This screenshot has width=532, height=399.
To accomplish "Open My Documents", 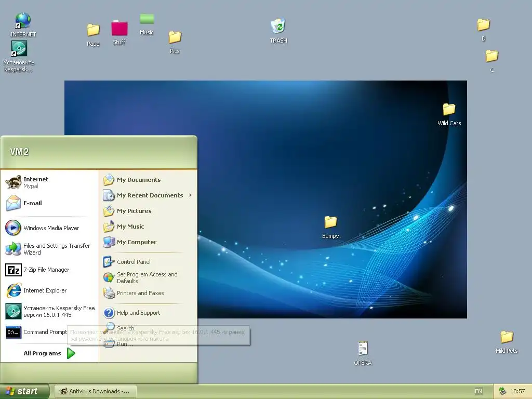I will (148, 180).
